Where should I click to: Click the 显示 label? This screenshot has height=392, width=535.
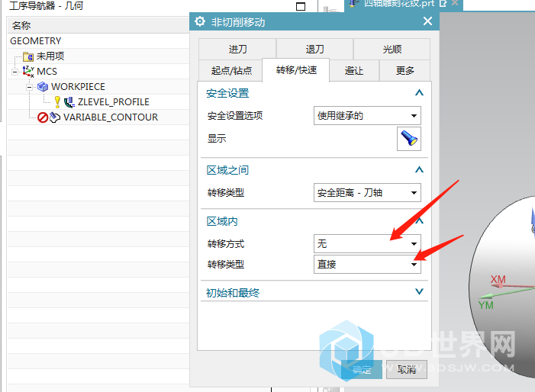217,138
